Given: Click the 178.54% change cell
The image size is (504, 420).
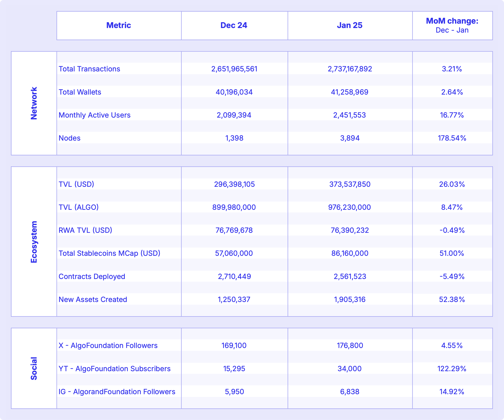Looking at the screenshot, I should pyautogui.click(x=452, y=138).
